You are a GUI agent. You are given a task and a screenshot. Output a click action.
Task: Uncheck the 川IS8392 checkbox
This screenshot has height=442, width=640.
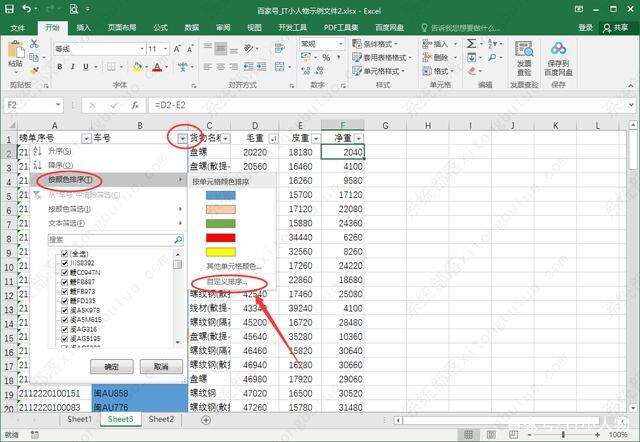point(65,263)
